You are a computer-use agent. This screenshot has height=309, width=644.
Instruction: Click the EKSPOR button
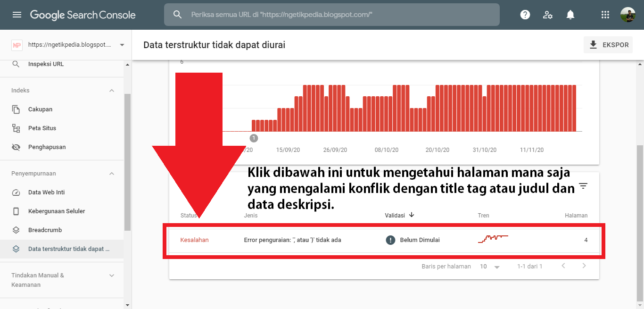click(x=608, y=45)
